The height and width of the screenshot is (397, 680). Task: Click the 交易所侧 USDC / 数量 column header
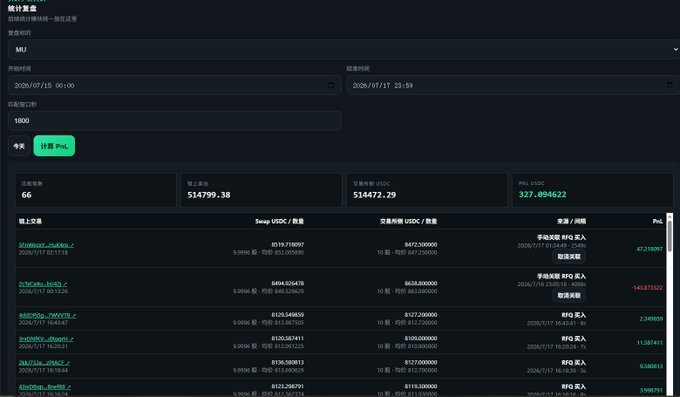(x=409, y=221)
